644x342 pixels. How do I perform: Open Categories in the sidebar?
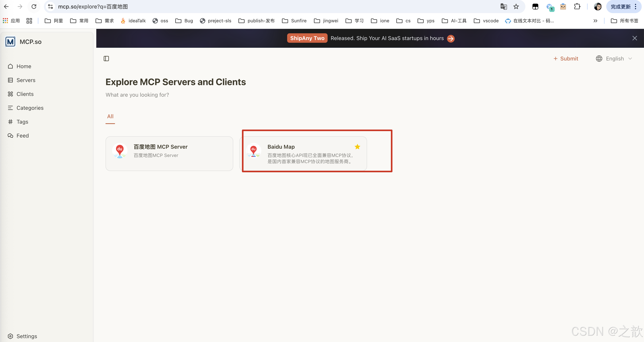click(30, 108)
